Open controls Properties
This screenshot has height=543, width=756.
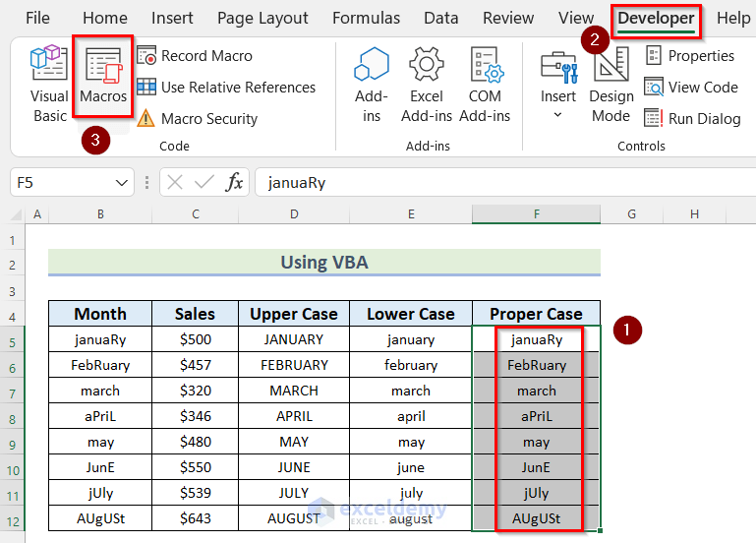[x=689, y=56]
